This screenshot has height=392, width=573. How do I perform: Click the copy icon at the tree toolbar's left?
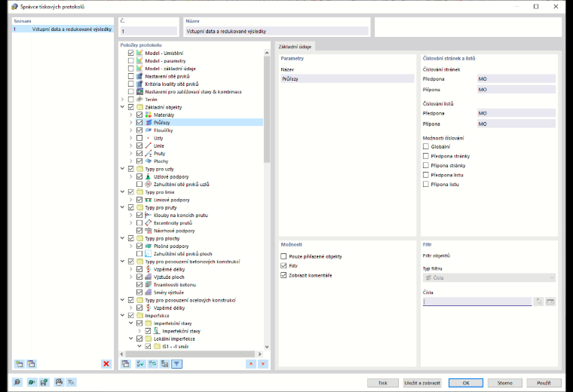pyautogui.click(x=126, y=364)
